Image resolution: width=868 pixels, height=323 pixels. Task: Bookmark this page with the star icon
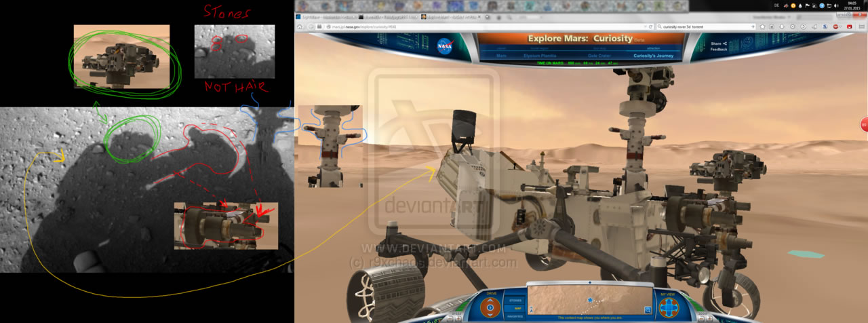tap(762, 26)
